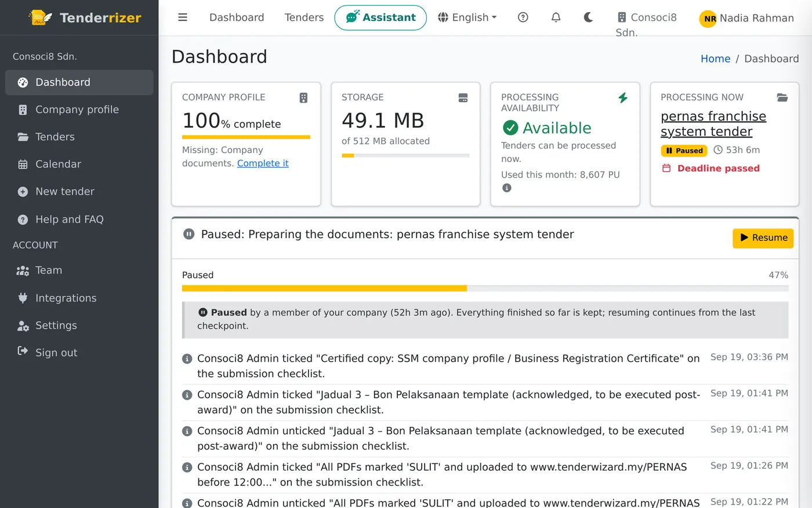Click the New tender plus icon

23,192
